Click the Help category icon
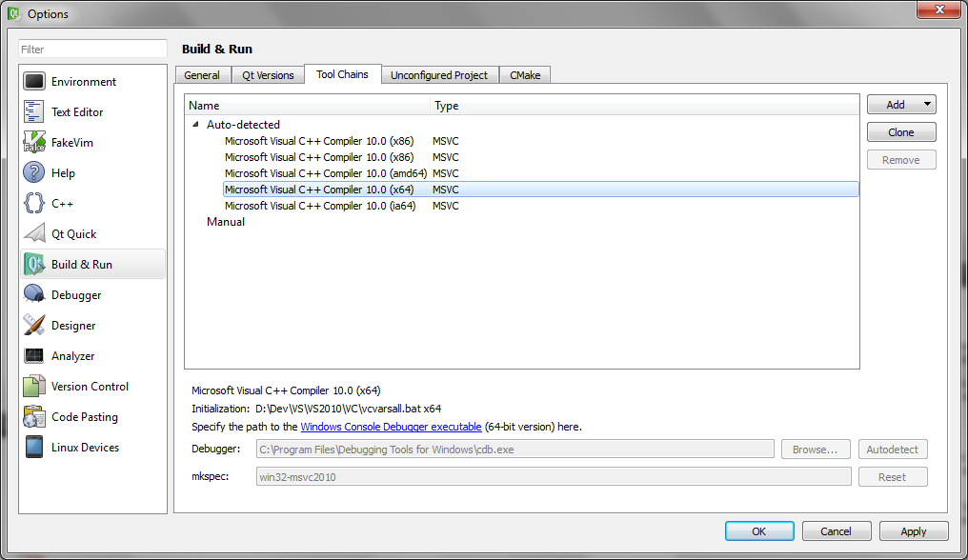Screen dimensions: 968x560 click(34, 173)
